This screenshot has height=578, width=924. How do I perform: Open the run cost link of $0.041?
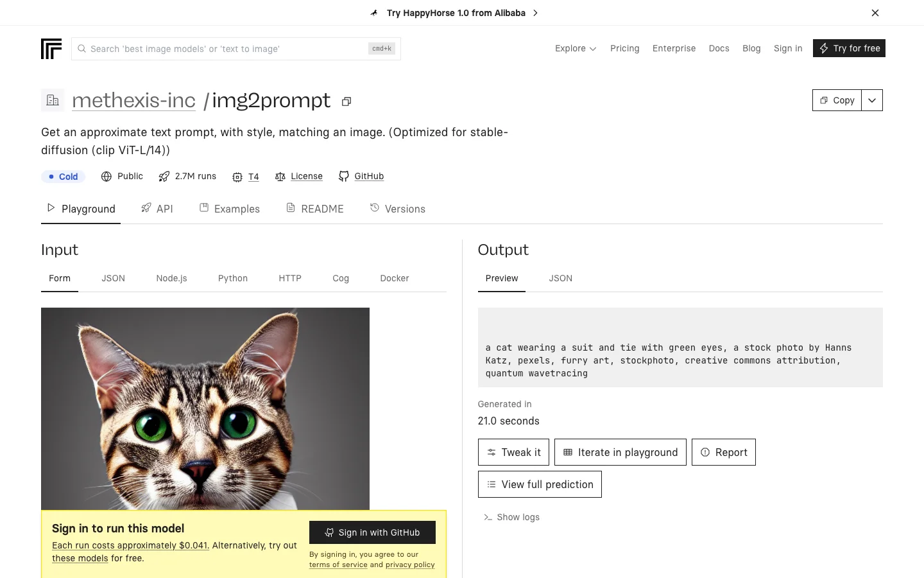coord(130,545)
